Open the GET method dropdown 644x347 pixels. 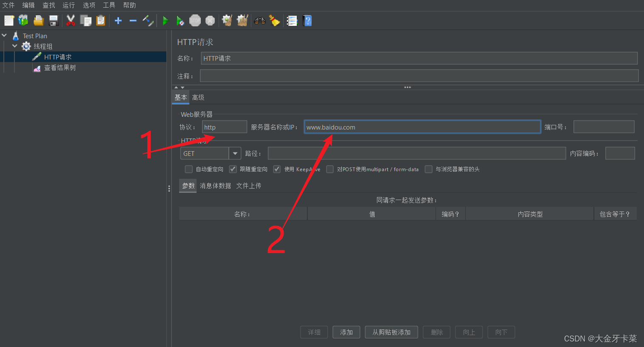235,153
